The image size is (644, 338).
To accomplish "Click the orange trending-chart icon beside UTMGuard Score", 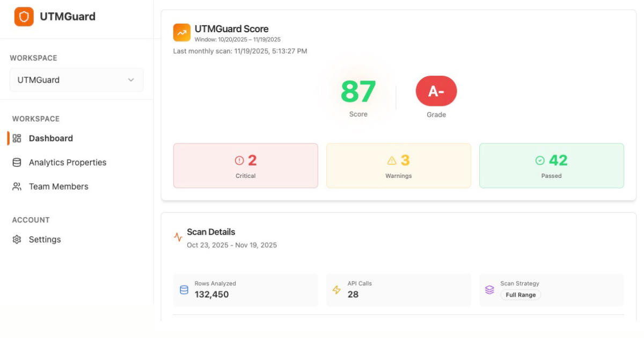I will [x=181, y=33].
